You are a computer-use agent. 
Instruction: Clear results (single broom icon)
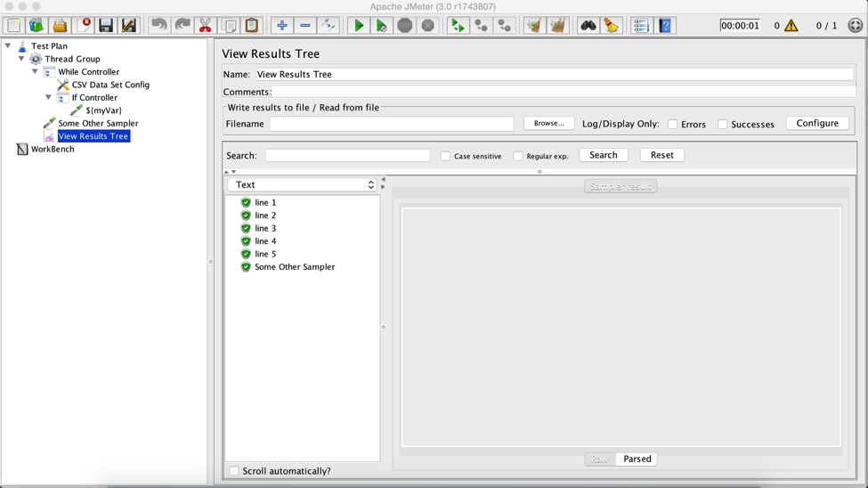click(x=534, y=26)
